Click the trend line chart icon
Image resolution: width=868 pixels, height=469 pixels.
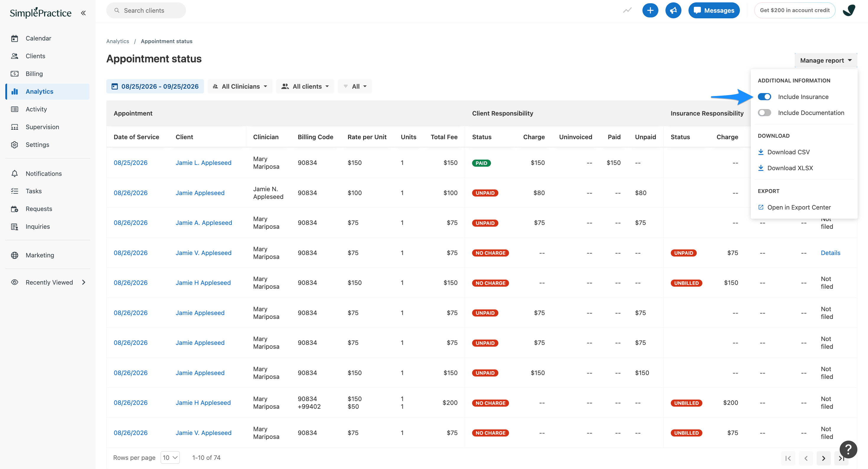tap(627, 10)
